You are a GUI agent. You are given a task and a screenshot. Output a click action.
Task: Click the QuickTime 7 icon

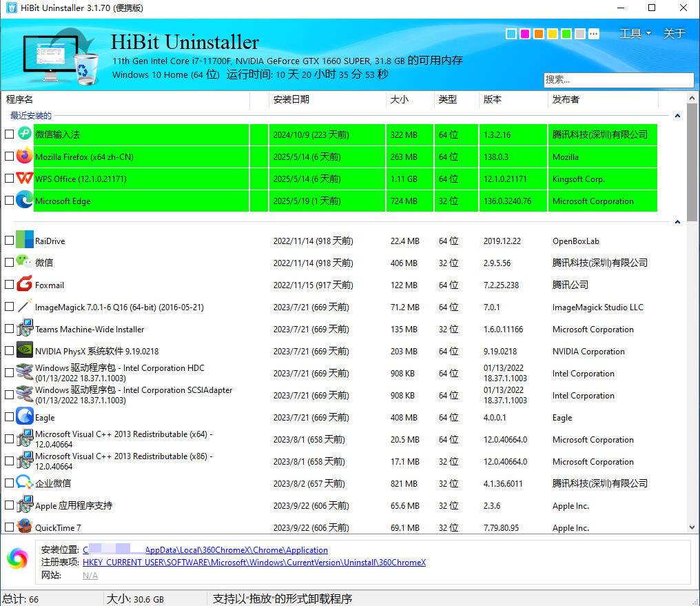(x=24, y=527)
